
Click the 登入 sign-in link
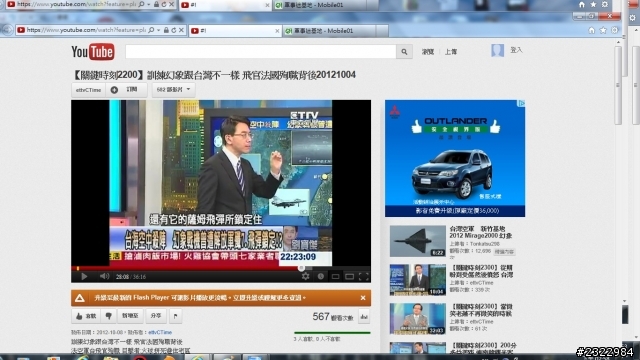pos(516,50)
